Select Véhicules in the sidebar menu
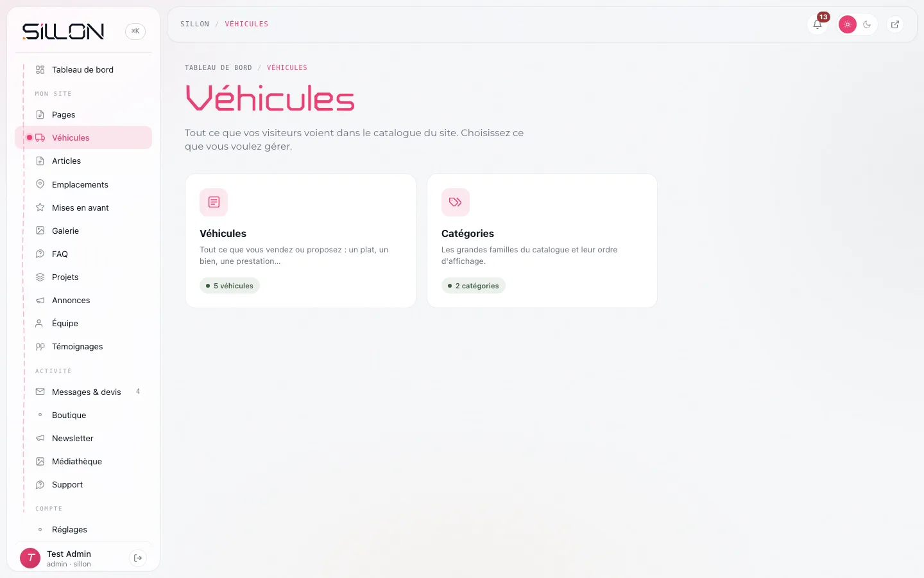 [83, 137]
